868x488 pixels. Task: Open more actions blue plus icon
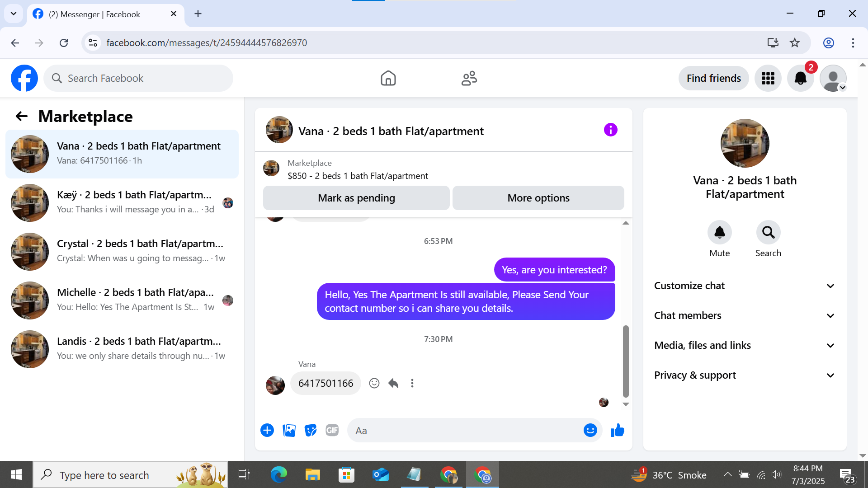click(x=267, y=430)
